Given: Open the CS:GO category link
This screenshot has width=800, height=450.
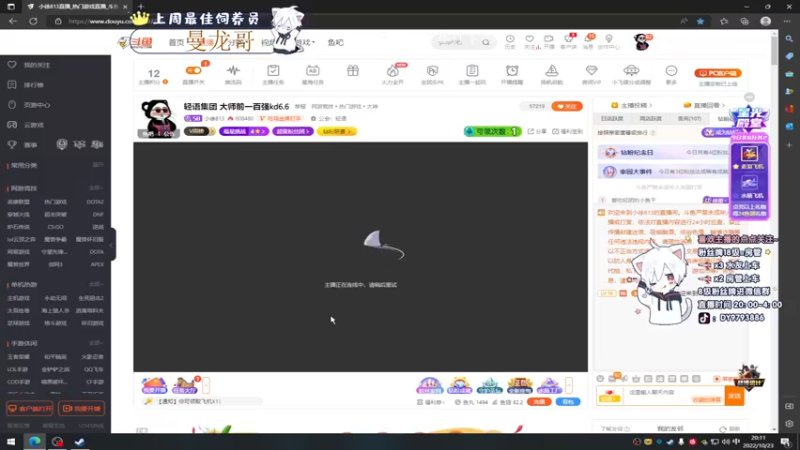Looking at the screenshot, I should click(55, 227).
